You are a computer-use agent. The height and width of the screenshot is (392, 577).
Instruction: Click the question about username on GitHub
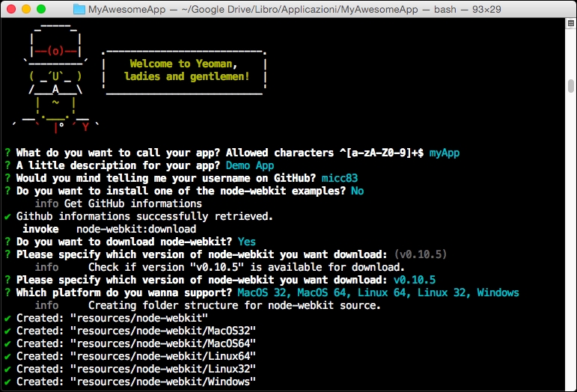pyautogui.click(x=166, y=178)
